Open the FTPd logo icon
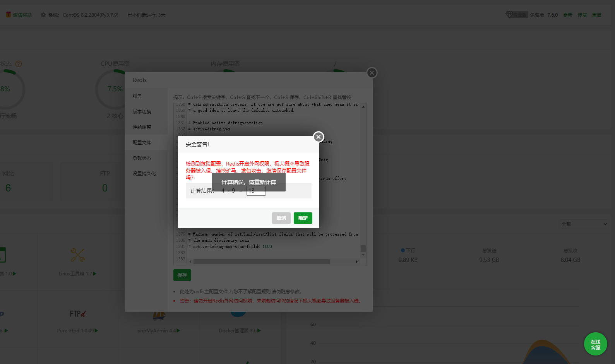This screenshot has width=615, height=364. click(x=78, y=314)
